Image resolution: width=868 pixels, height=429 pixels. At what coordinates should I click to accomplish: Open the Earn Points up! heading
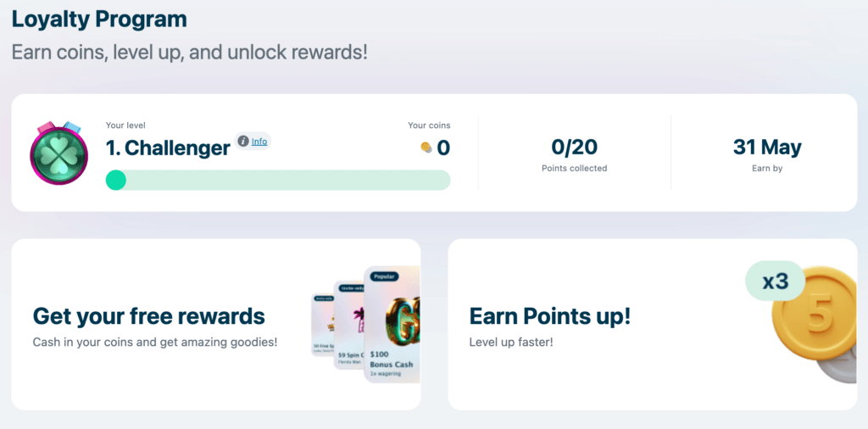pyautogui.click(x=550, y=317)
